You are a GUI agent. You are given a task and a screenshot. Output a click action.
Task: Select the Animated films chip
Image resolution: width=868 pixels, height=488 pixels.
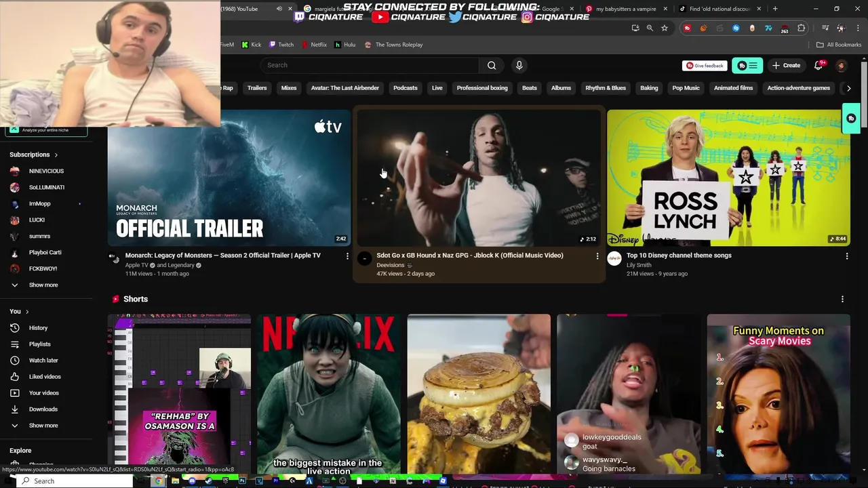[733, 88]
